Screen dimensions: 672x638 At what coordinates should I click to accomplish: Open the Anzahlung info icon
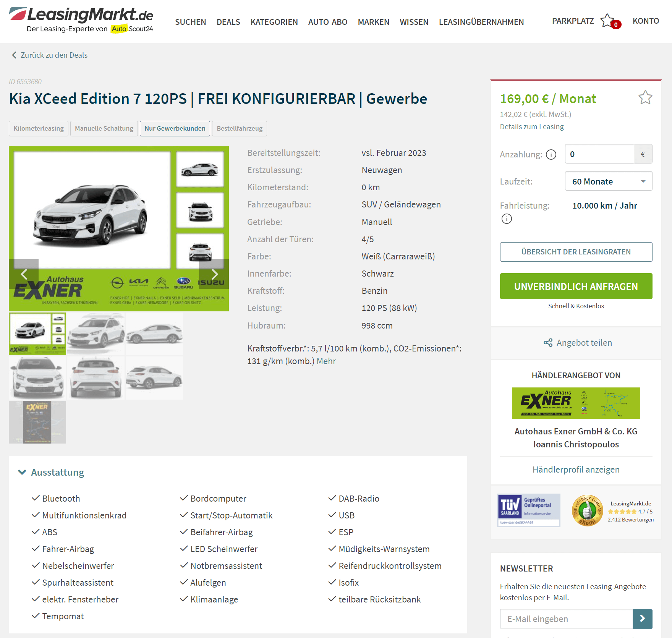[551, 154]
